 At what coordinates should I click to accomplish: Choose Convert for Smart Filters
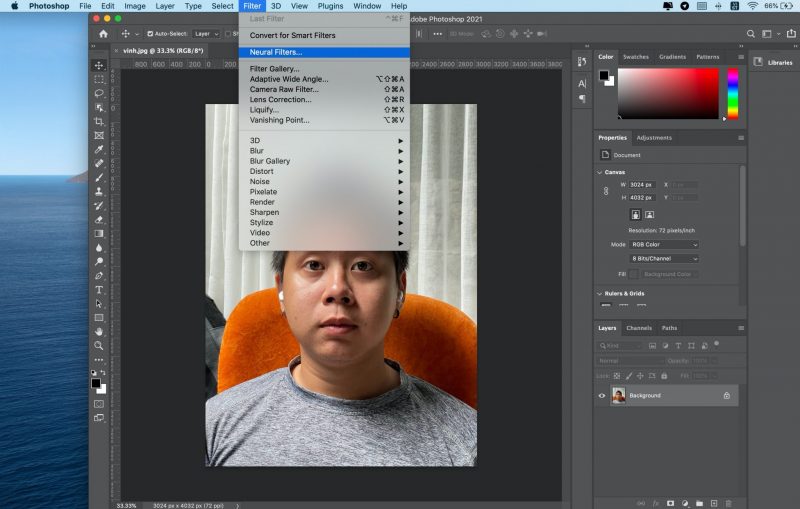coord(324,35)
